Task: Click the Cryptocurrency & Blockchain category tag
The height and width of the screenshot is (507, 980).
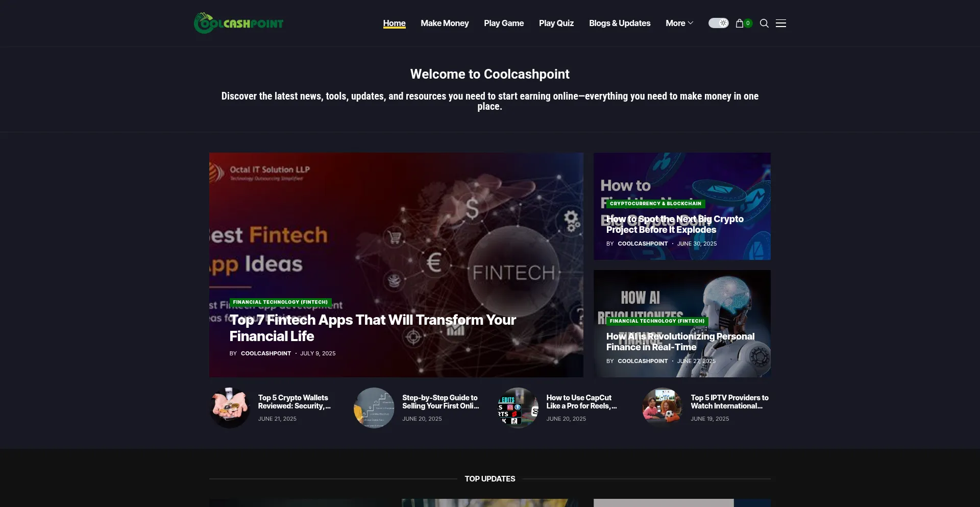Action: pos(655,203)
